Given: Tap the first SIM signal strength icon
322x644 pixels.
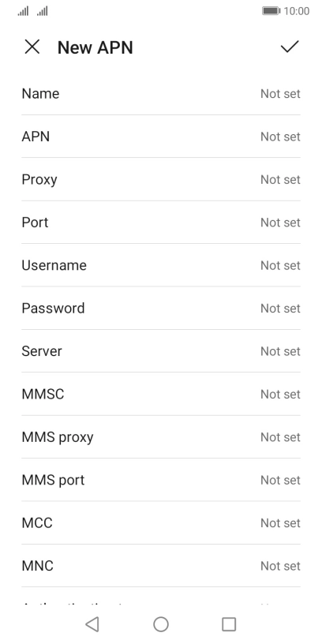Looking at the screenshot, I should point(23,11).
